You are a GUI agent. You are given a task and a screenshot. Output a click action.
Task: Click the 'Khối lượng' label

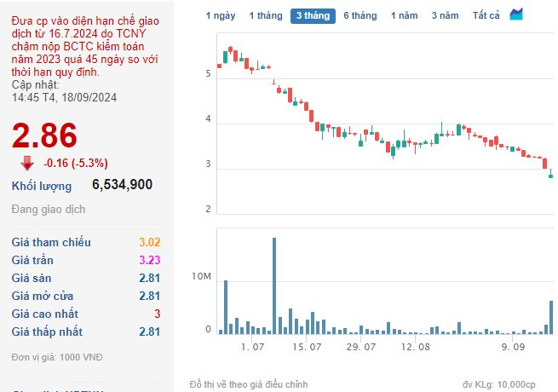[x=42, y=187]
